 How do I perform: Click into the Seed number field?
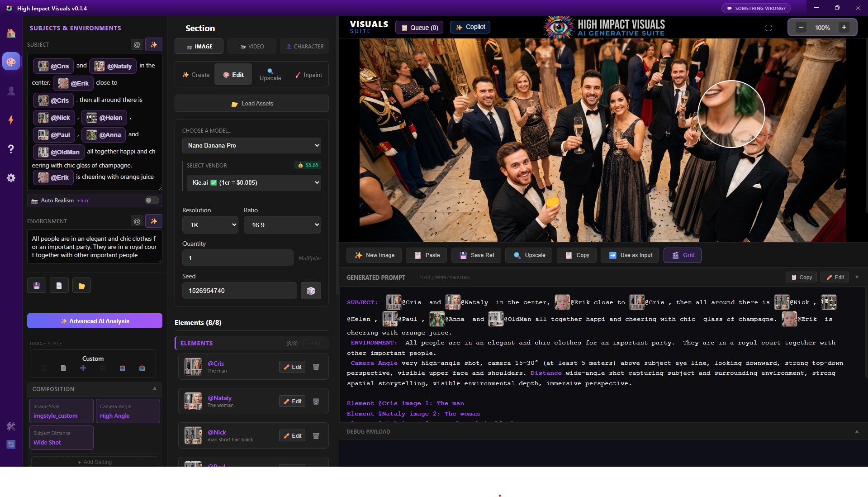point(240,291)
